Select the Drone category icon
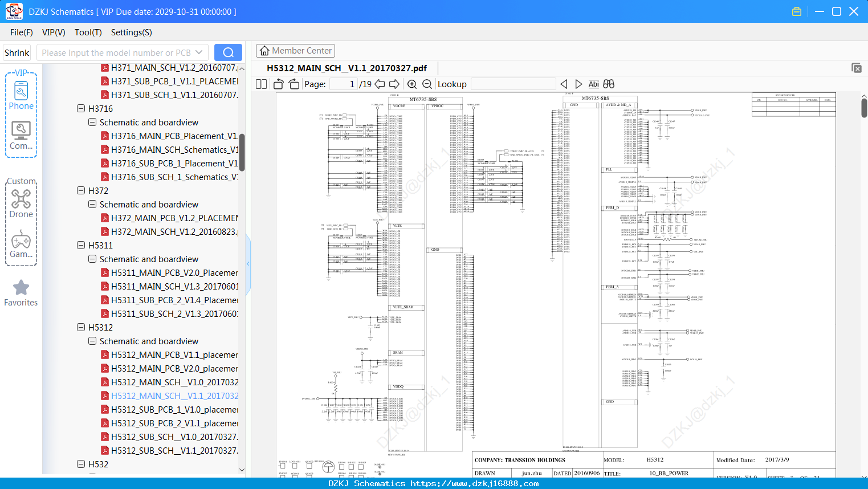The width and height of the screenshot is (868, 489). coord(21,203)
